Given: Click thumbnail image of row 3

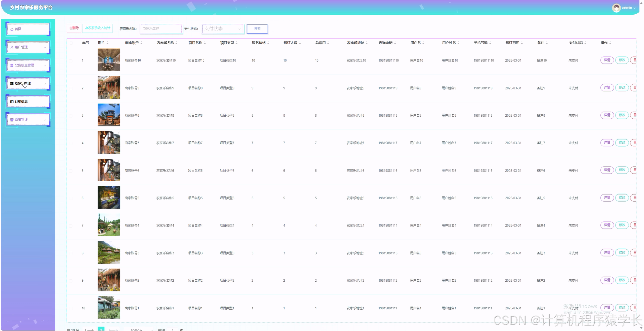Looking at the screenshot, I should tap(109, 115).
